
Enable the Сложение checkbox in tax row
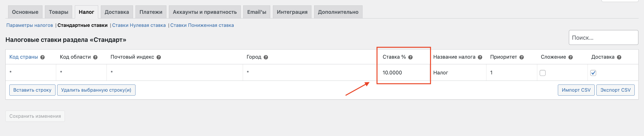point(542,73)
